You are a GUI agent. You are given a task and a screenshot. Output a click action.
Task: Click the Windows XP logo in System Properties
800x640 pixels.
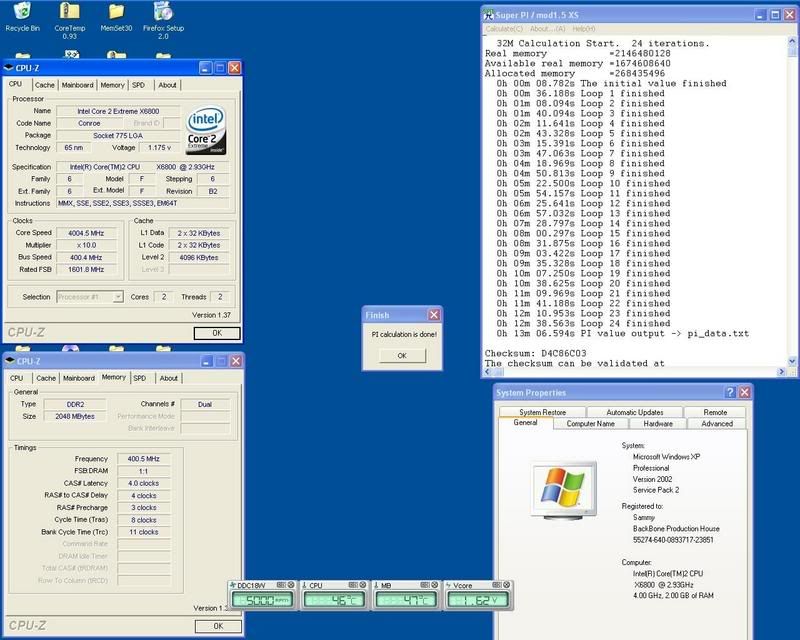(563, 489)
